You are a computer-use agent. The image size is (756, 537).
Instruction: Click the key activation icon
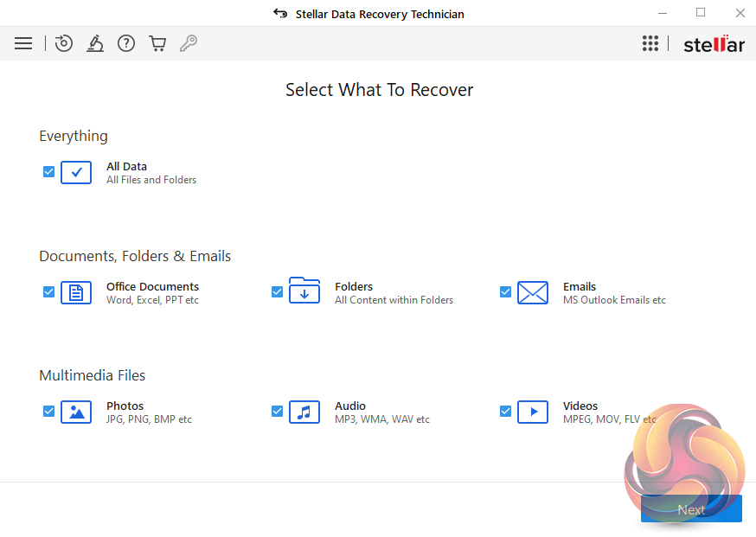coord(189,43)
